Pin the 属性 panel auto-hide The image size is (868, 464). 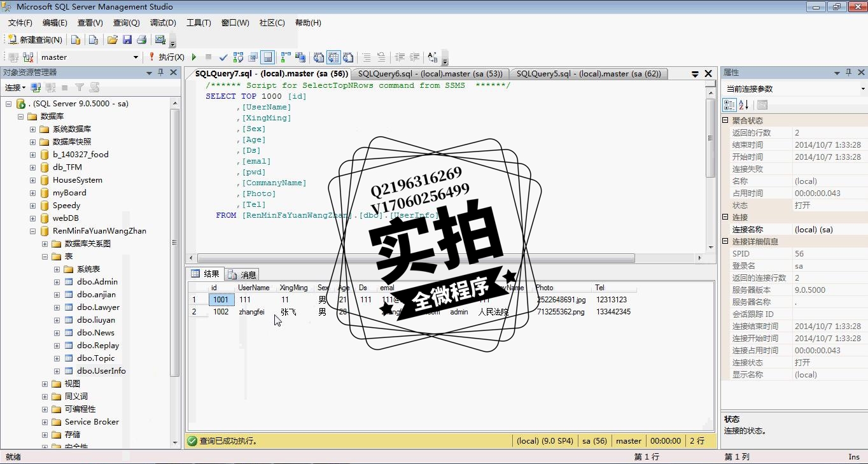(x=849, y=73)
